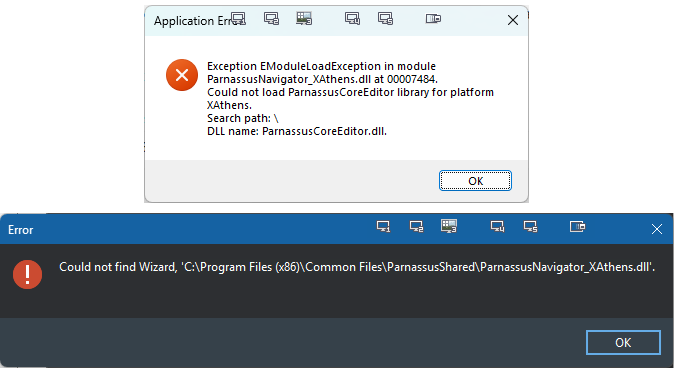Image resolution: width=676 pixels, height=372 pixels.
Task: Click the window-split icon in Application Error title bar
Action: point(433,19)
